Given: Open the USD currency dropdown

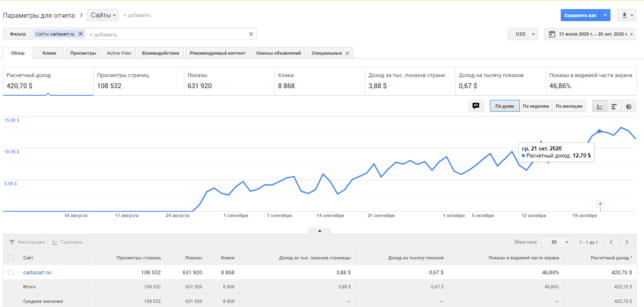Looking at the screenshot, I should pyautogui.click(x=522, y=34).
